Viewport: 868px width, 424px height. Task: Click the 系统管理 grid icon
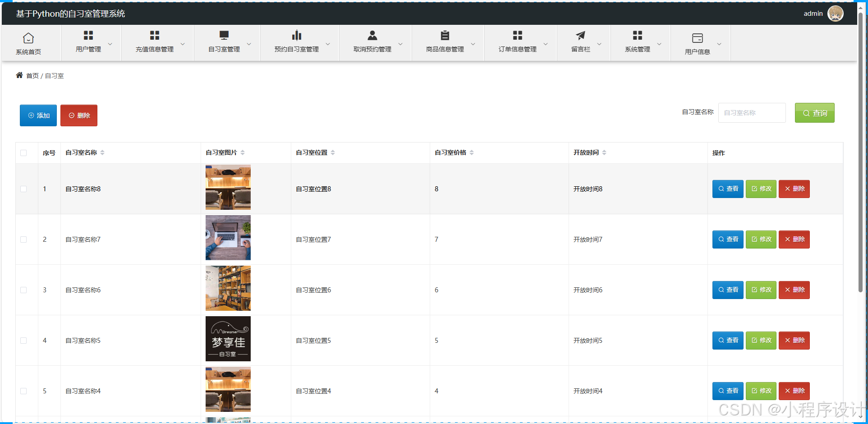[x=638, y=35]
